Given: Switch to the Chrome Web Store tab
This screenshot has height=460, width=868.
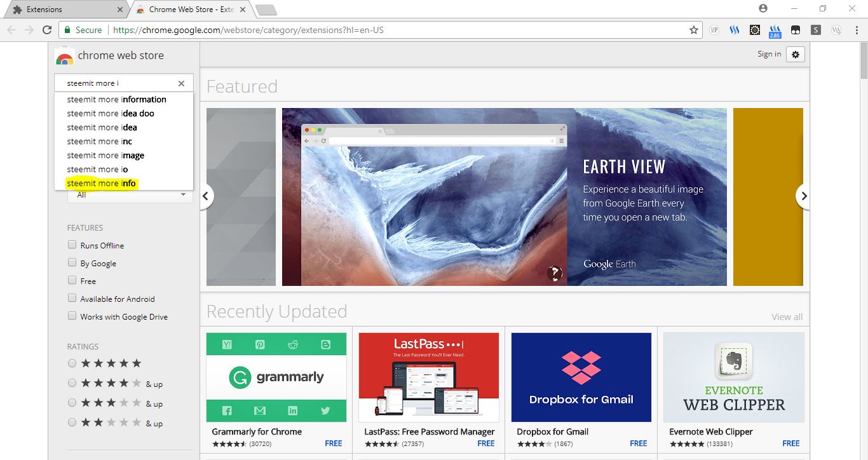Looking at the screenshot, I should pos(191,10).
